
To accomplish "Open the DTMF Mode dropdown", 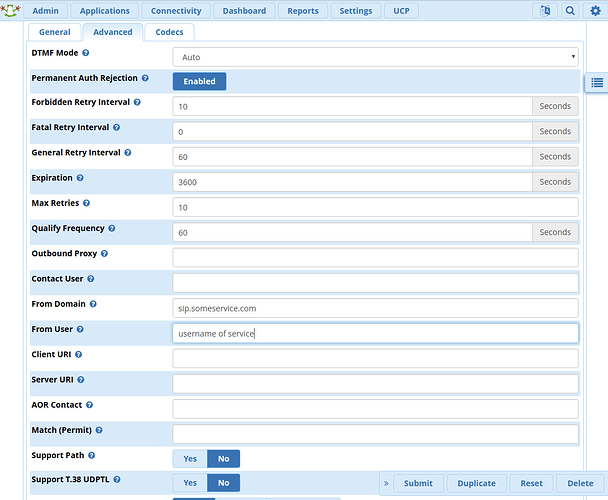I will [x=375, y=57].
